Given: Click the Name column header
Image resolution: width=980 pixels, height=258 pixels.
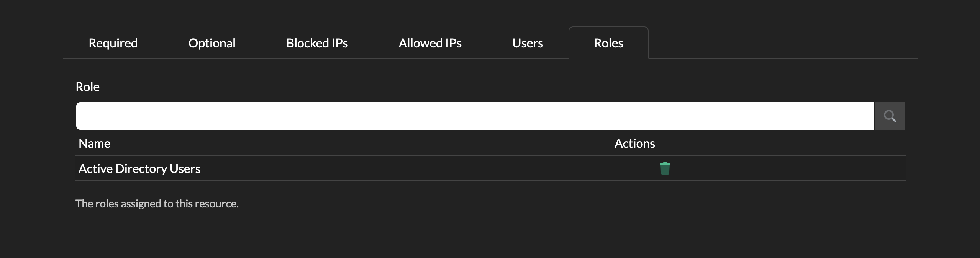Looking at the screenshot, I should point(95,144).
